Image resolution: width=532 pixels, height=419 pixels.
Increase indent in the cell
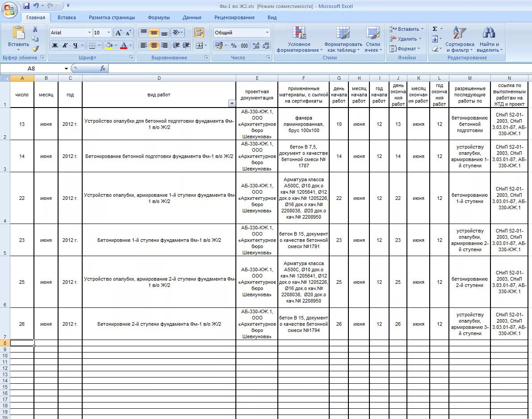pos(186,45)
